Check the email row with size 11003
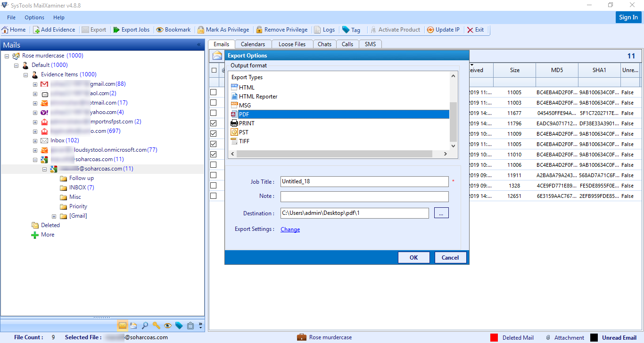Screen dimensions: 644x343 214,102
